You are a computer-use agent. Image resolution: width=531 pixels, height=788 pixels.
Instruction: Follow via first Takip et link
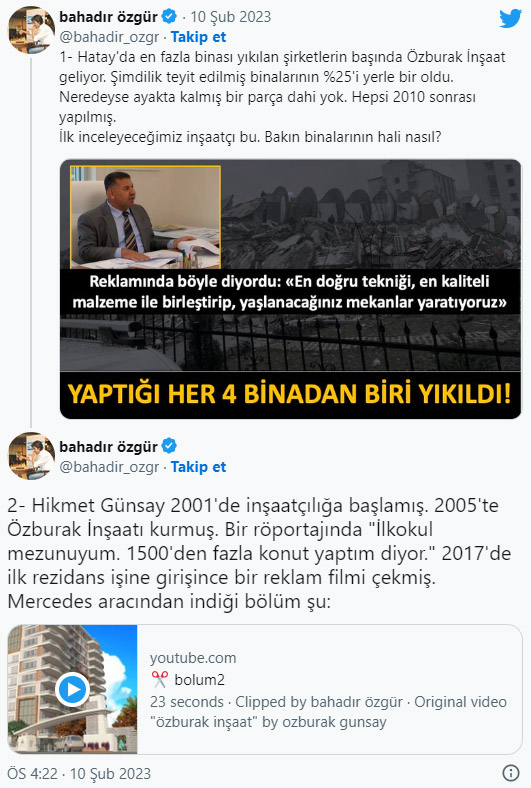(x=198, y=37)
